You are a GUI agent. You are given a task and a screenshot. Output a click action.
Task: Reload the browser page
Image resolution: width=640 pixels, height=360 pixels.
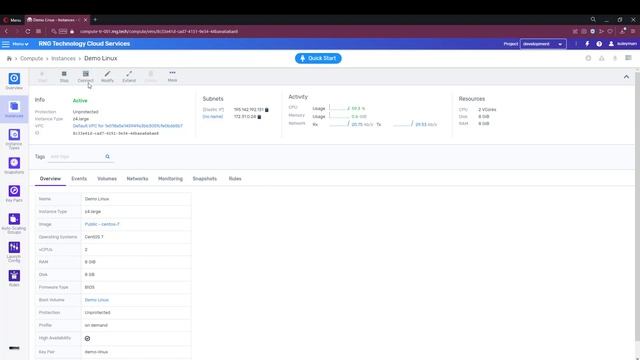pos(28,31)
